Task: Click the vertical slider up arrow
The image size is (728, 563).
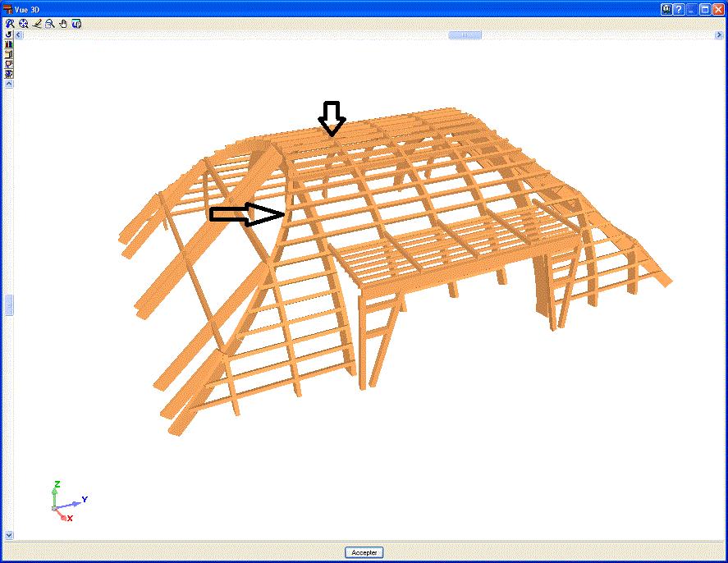Action: point(9,84)
